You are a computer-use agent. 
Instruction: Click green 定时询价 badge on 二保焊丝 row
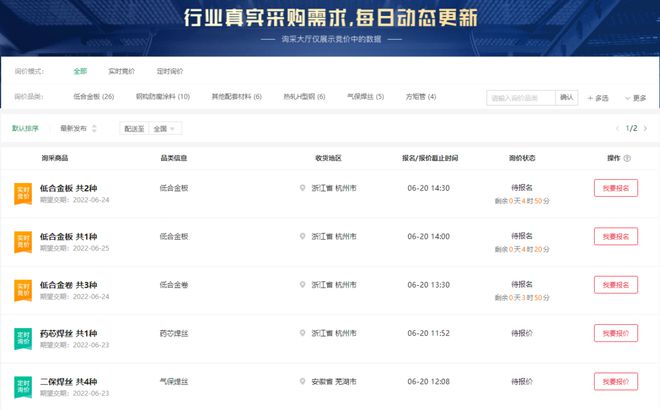[x=22, y=386]
